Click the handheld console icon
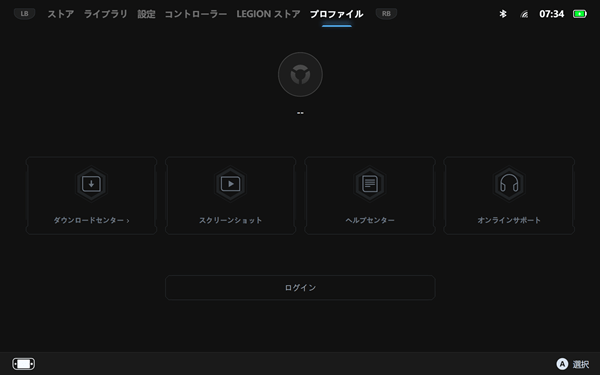Screen dimensions: 600x375 (23, 364)
